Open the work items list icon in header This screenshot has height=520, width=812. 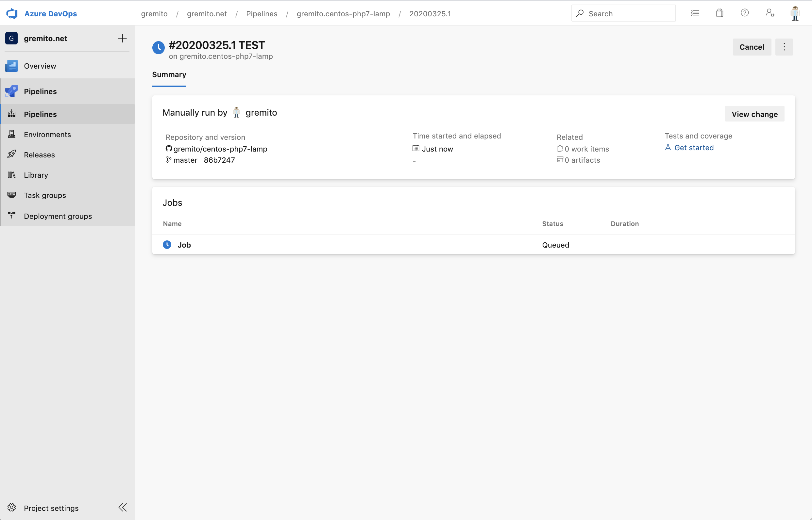tap(695, 13)
